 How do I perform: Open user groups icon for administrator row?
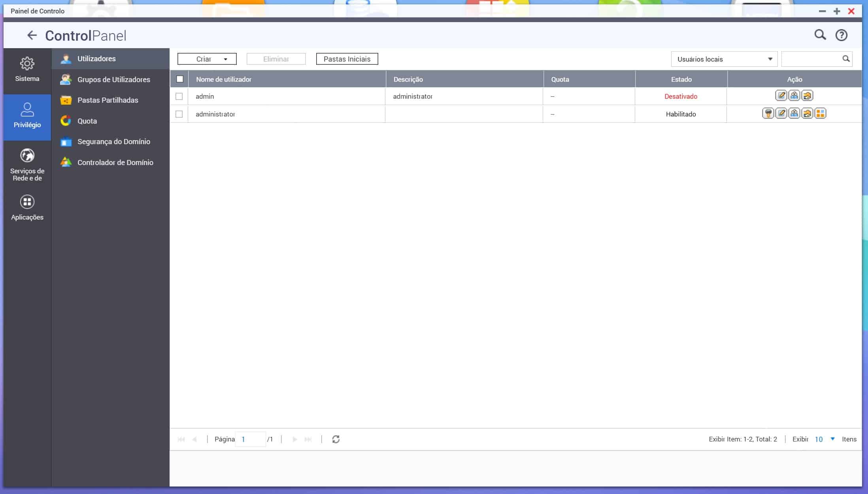click(794, 114)
